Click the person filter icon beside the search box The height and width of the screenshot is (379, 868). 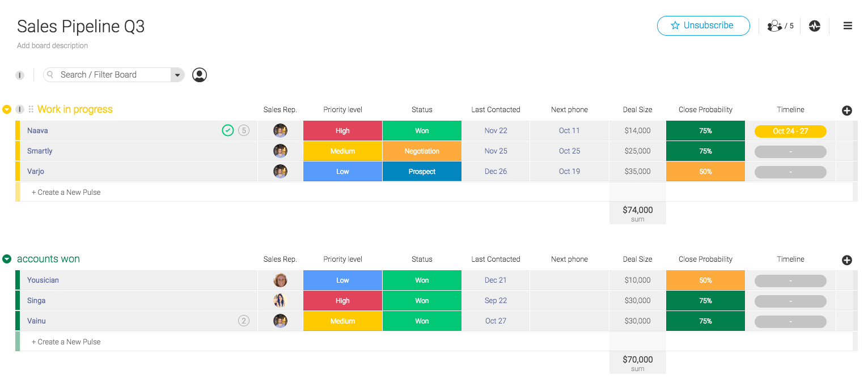point(199,74)
